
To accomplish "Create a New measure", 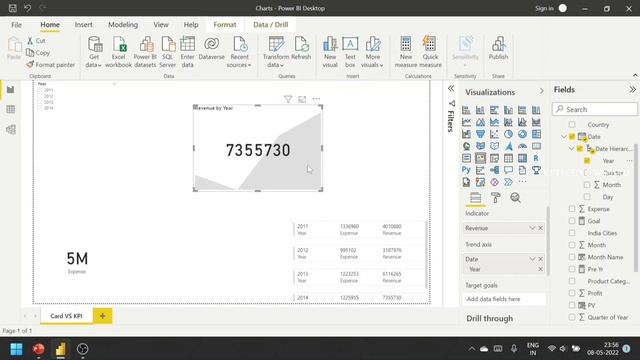I will pos(406,52).
